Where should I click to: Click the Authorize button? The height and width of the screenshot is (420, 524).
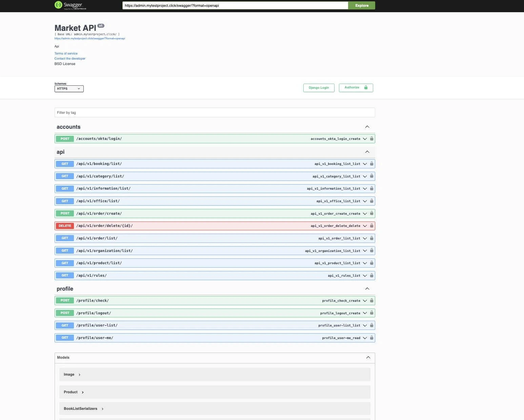pos(356,88)
